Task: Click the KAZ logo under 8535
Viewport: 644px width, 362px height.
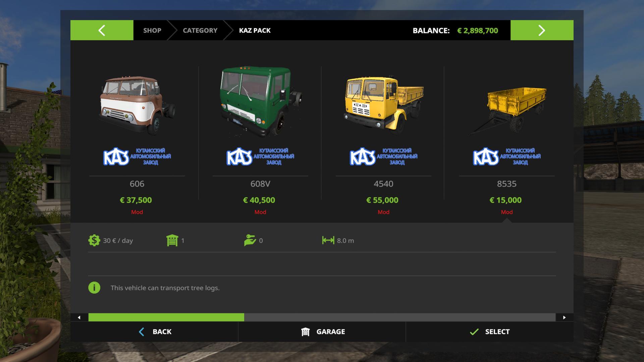Action: coord(507,157)
